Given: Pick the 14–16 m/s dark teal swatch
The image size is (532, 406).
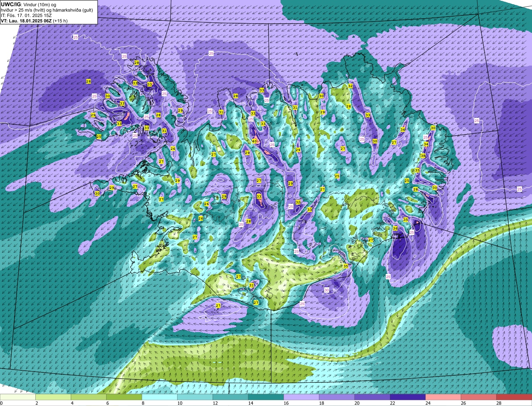Looking at the screenshot, I should 266,397.
